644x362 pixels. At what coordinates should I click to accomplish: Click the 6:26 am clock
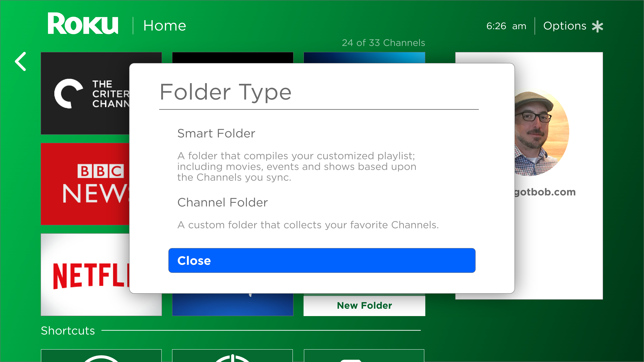click(x=506, y=26)
